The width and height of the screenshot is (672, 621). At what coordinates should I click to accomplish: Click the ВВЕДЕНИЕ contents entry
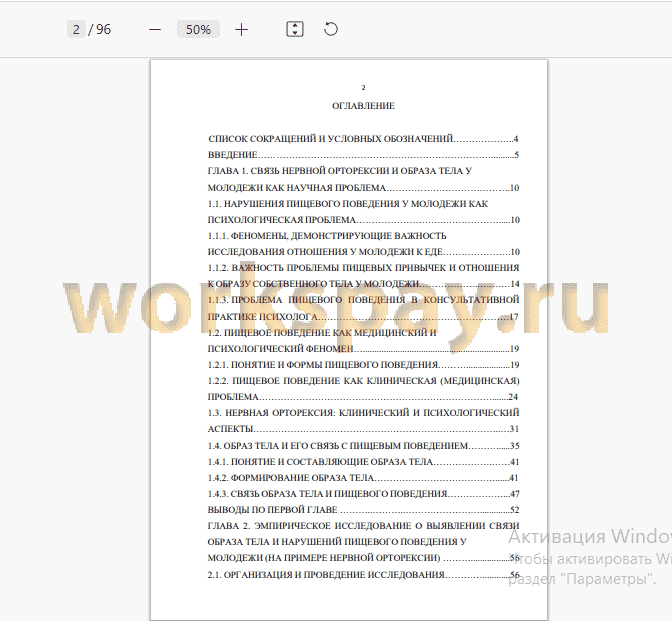(363, 155)
